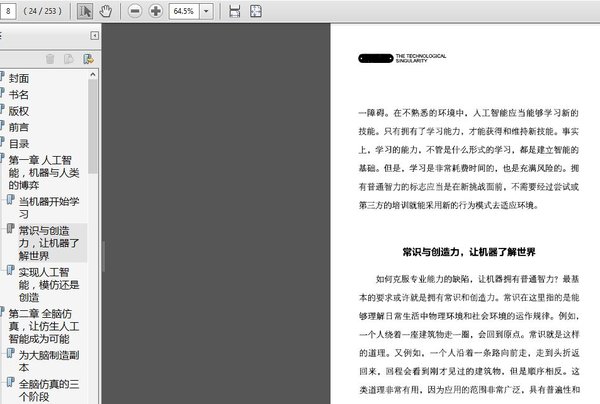Collapse the bookmarks panel with arrow button
Screen dimensions: 600x404
coord(95,36)
